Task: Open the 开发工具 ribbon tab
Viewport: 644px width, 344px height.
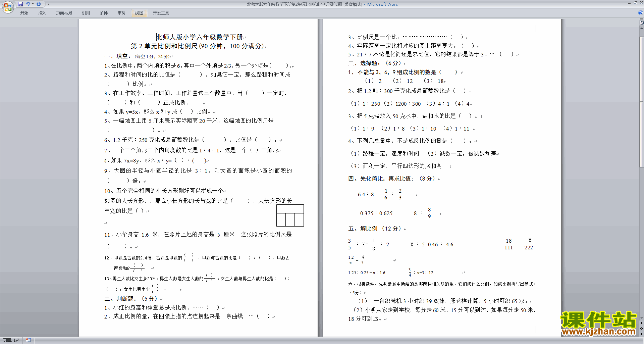Action: tap(161, 13)
